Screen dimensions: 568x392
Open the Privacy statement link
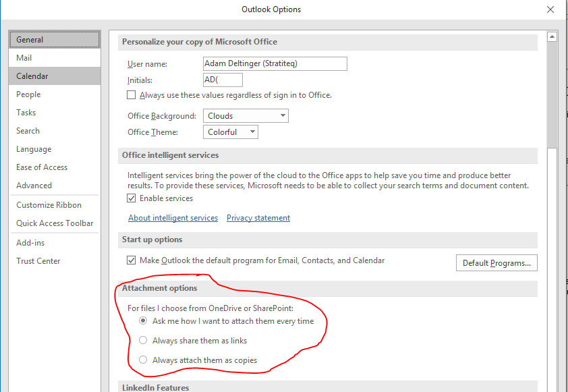click(x=258, y=218)
